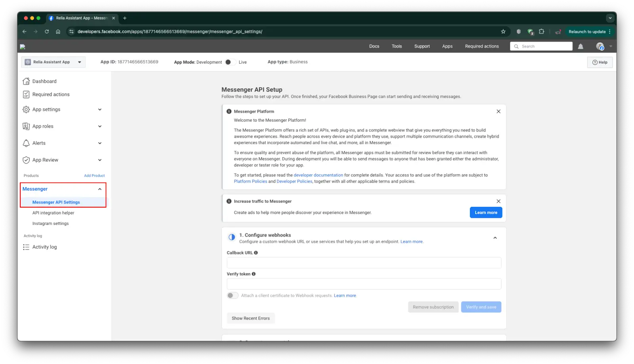Select API integration helper
This screenshot has width=634, height=364.
(x=53, y=213)
